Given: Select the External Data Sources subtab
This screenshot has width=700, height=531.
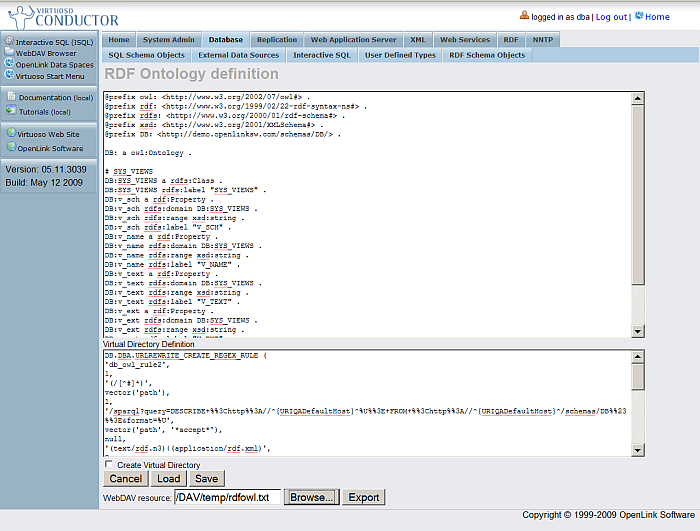Looking at the screenshot, I should point(239,55).
